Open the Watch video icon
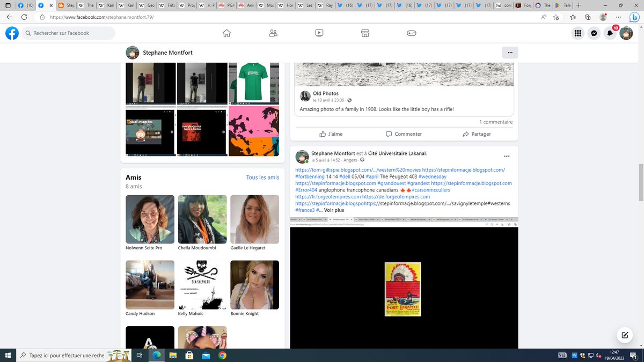This screenshot has height=362, width=644. (319, 33)
